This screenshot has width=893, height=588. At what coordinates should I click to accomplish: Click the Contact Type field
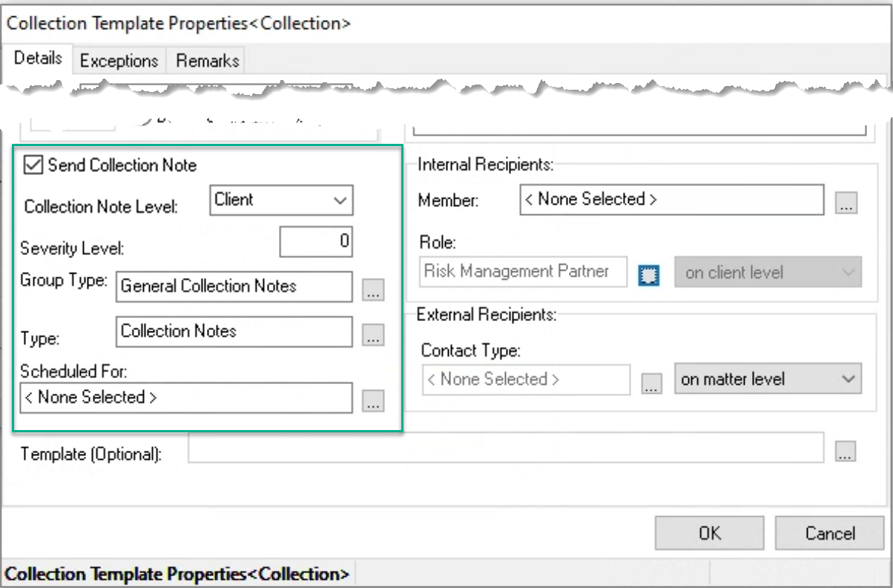(x=526, y=380)
